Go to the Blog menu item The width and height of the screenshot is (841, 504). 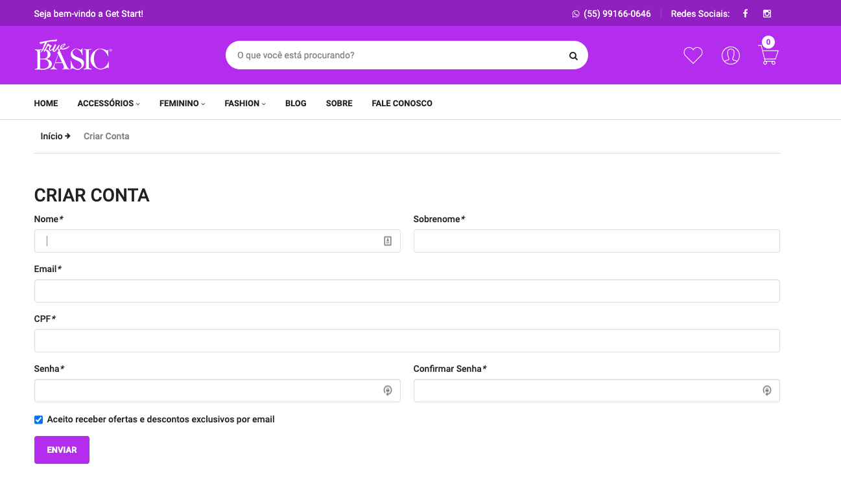click(296, 103)
